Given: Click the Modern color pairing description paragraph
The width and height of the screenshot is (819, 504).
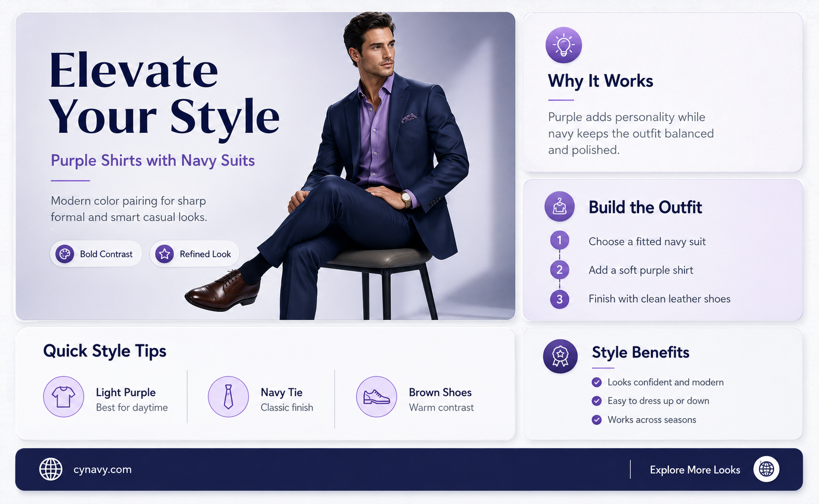Looking at the screenshot, I should point(129,209).
